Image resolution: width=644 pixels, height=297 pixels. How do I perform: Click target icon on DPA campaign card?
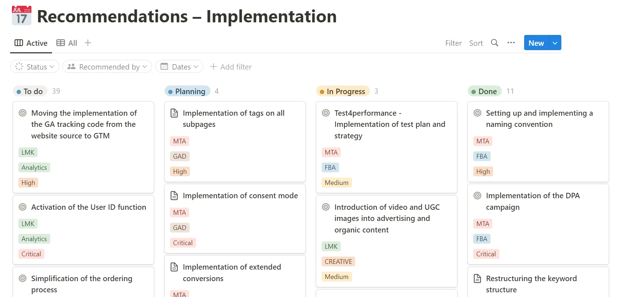[477, 196]
